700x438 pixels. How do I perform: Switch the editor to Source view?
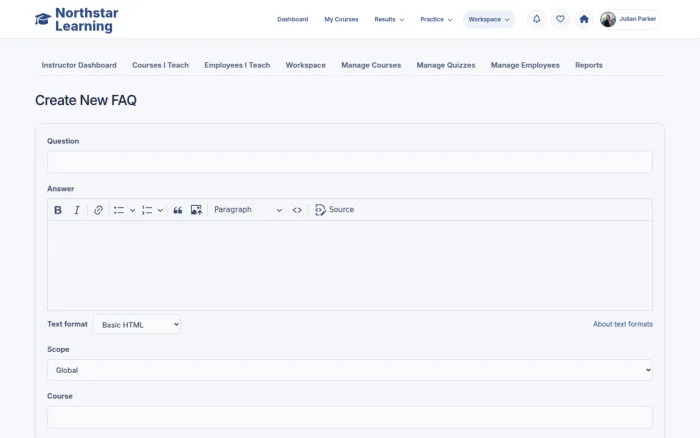click(334, 210)
